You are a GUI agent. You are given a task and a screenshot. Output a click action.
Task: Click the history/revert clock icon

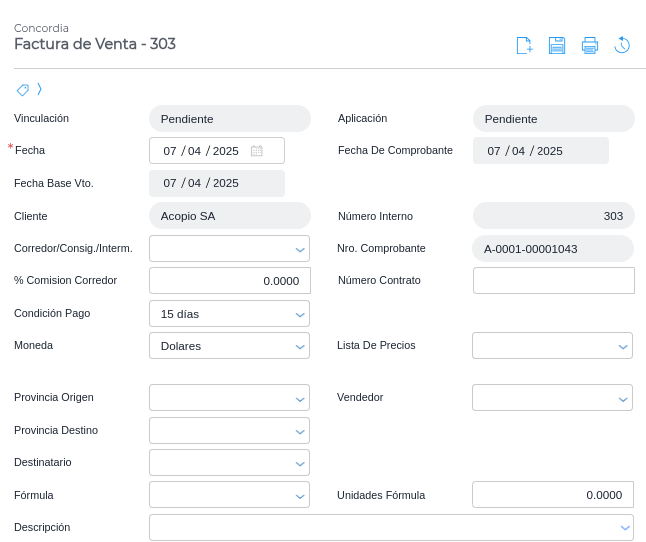pos(622,45)
